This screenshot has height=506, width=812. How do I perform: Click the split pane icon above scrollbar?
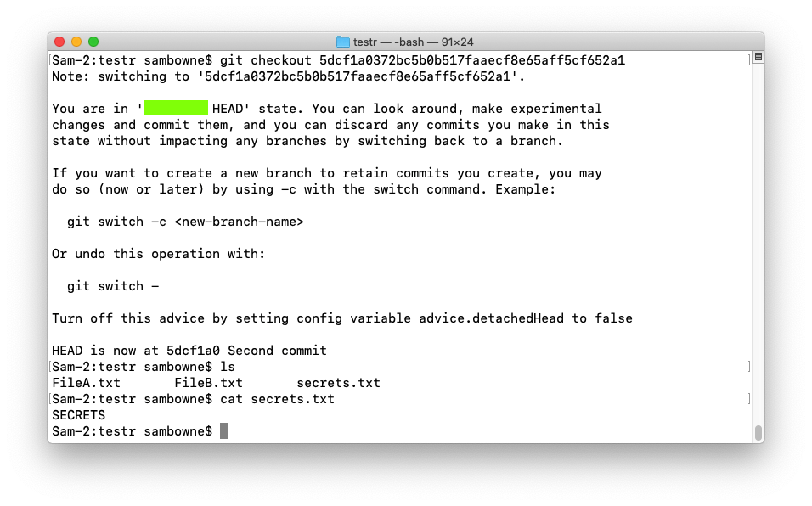point(758,57)
